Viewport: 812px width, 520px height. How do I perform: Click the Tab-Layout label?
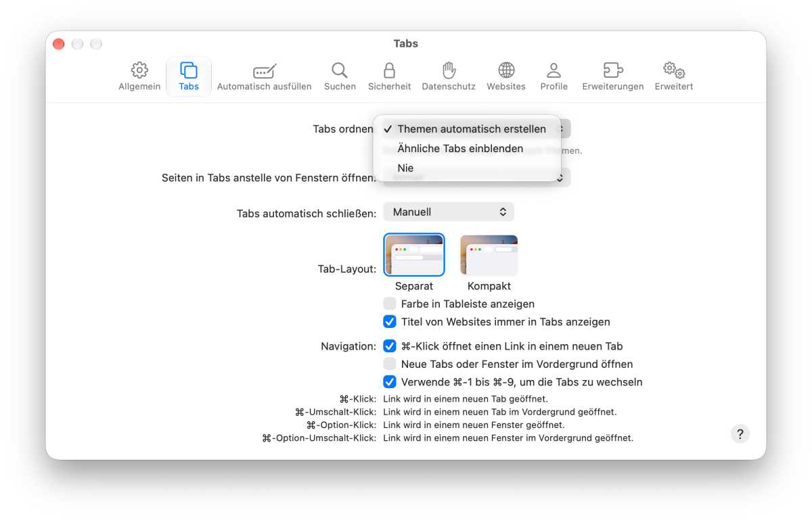347,269
